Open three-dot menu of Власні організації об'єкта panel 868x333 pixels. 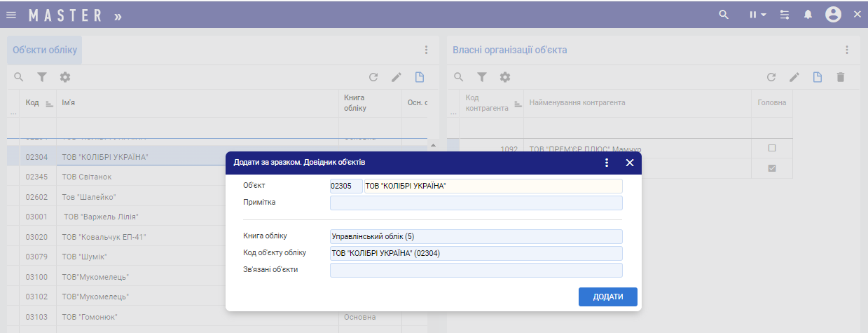(x=846, y=50)
